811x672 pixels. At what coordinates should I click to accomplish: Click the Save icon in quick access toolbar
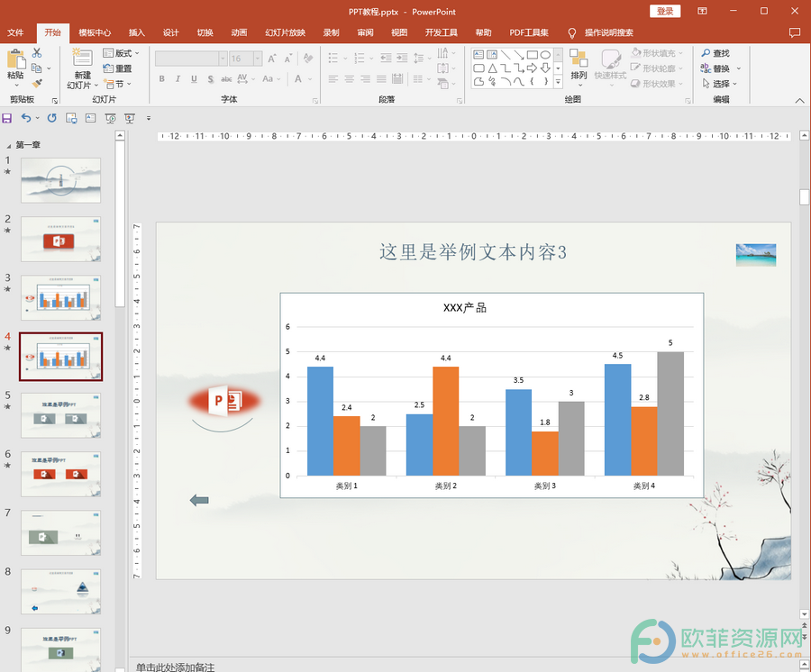tap(6, 118)
